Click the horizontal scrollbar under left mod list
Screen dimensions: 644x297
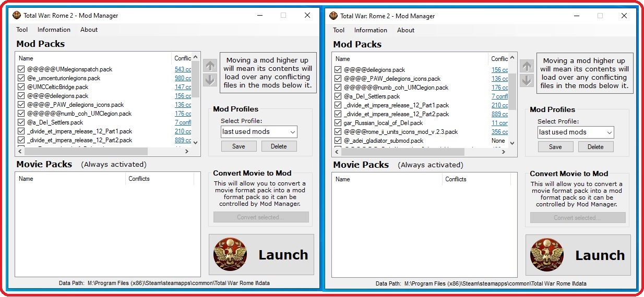(x=84, y=151)
